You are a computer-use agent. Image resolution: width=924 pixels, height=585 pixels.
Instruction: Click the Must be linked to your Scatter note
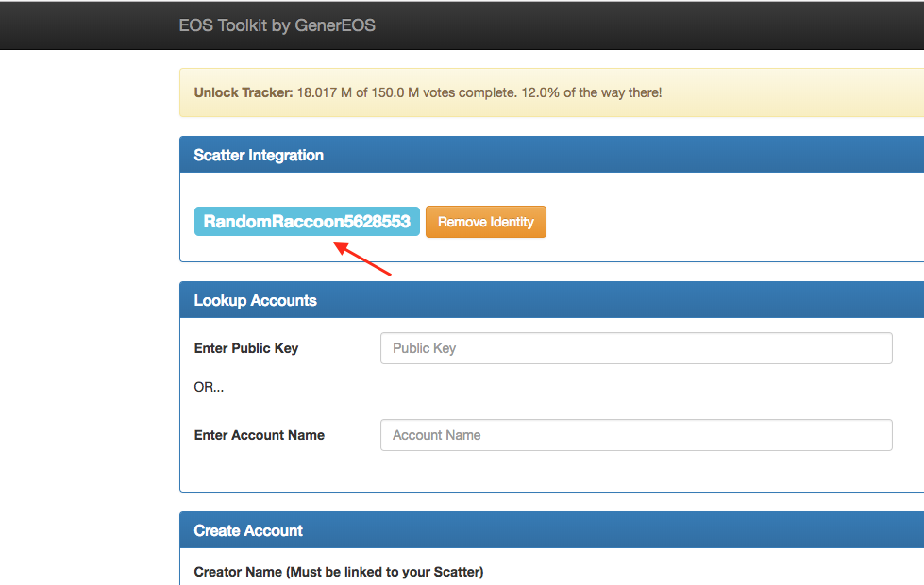385,572
